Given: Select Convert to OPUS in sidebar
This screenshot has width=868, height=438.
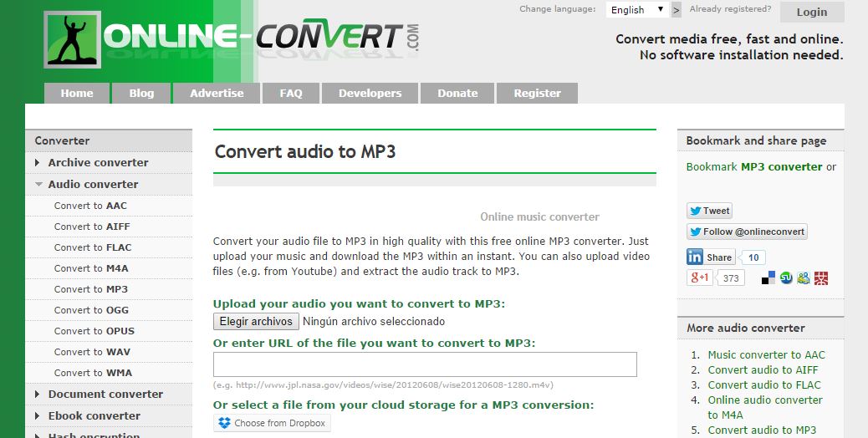Looking at the screenshot, I should [x=94, y=331].
